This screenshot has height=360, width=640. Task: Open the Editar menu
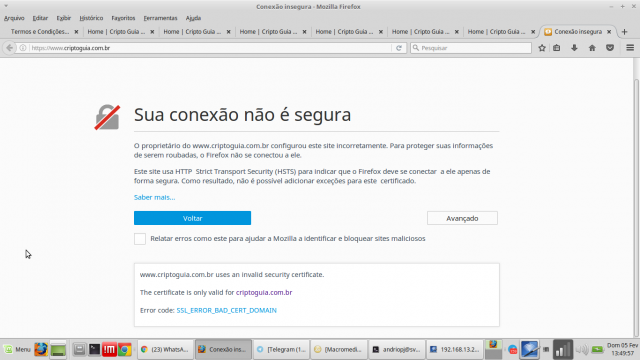[40, 18]
